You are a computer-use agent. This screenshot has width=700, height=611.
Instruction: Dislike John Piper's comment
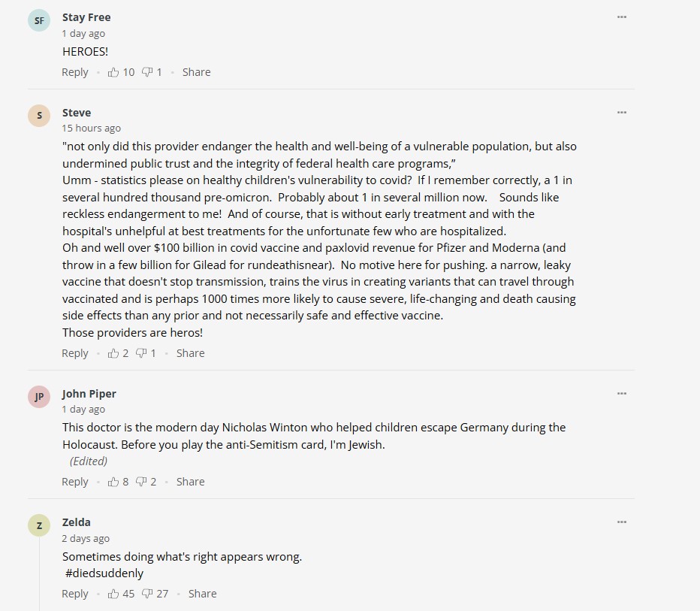click(141, 482)
